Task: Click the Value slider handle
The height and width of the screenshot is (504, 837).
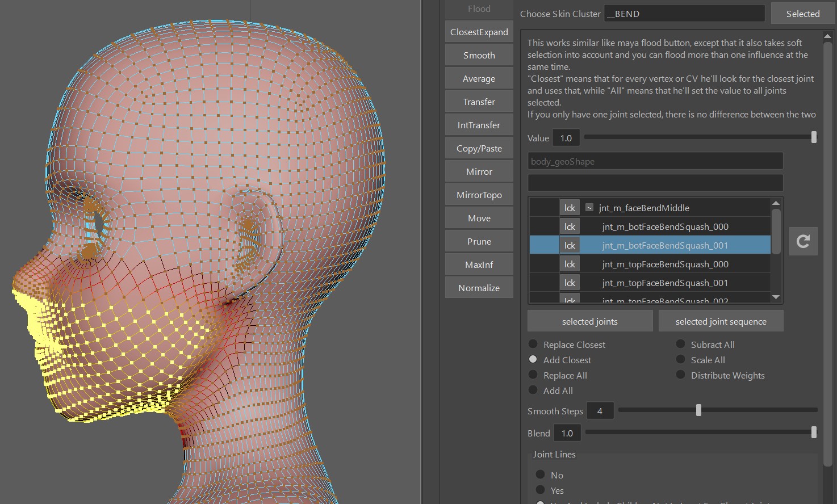Action: click(814, 137)
